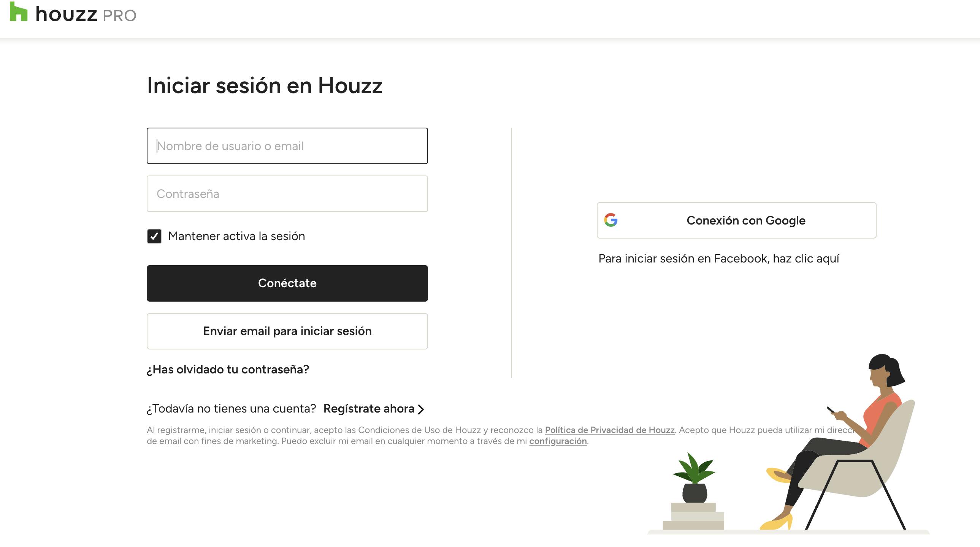Follow the Regístrate ahora link

click(x=369, y=409)
